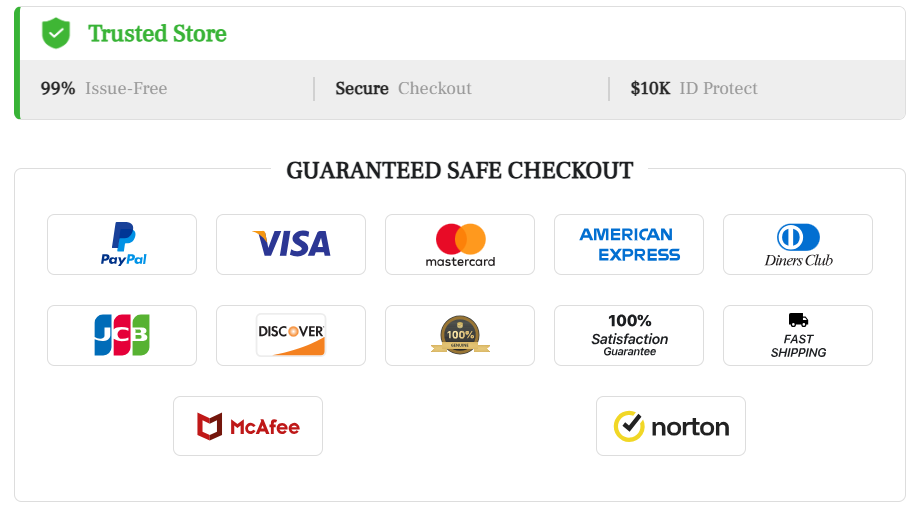
Task: Click the green Trusted Store shield icon
Action: coord(56,33)
